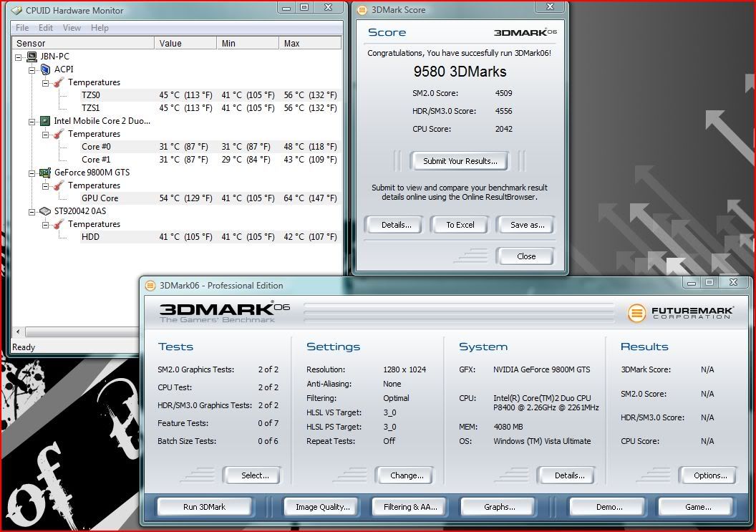Click CPU Score value 2042

504,129
